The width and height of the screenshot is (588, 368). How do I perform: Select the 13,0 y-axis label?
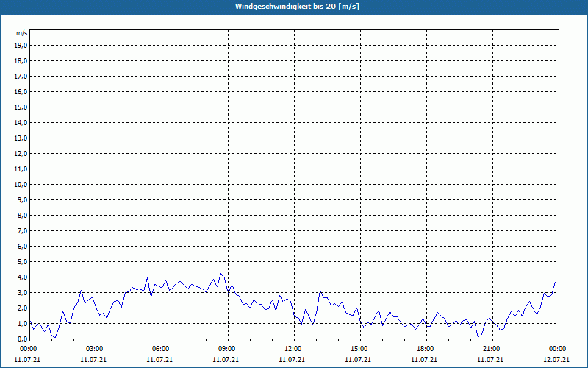pos(21,138)
